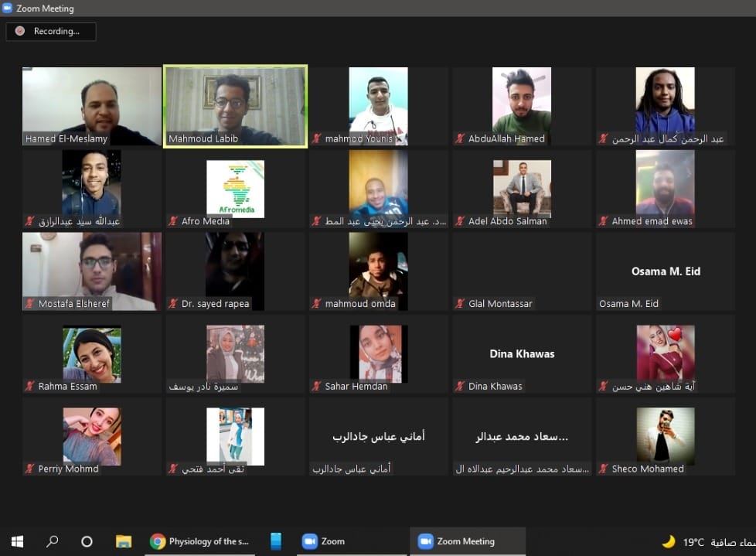Click muted mic icon by Glal Montassar
The height and width of the screenshot is (556, 756).
[x=459, y=304]
